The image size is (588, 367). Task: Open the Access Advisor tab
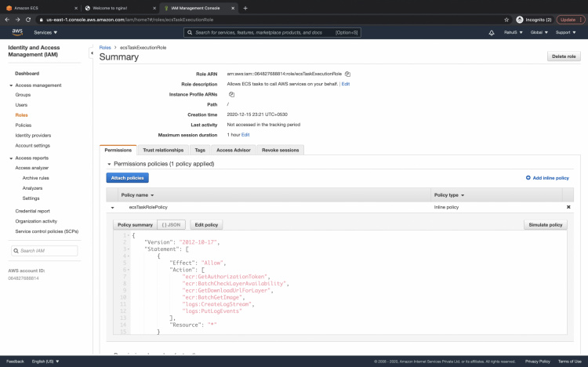tap(233, 150)
